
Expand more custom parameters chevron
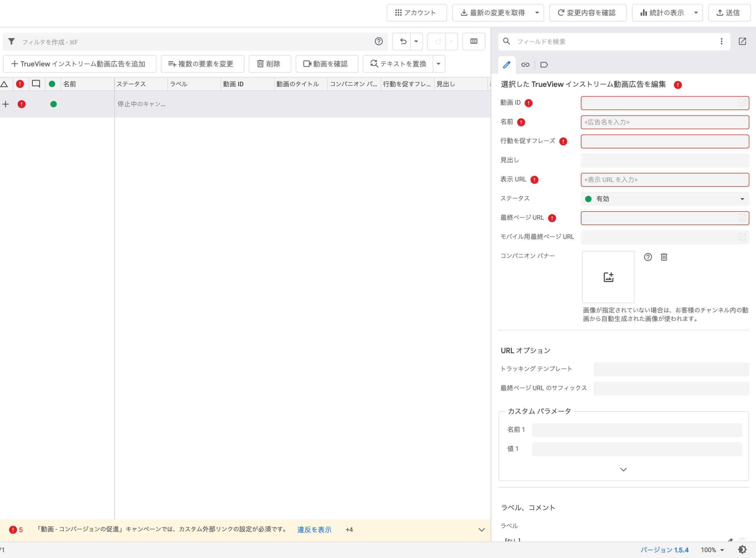623,469
